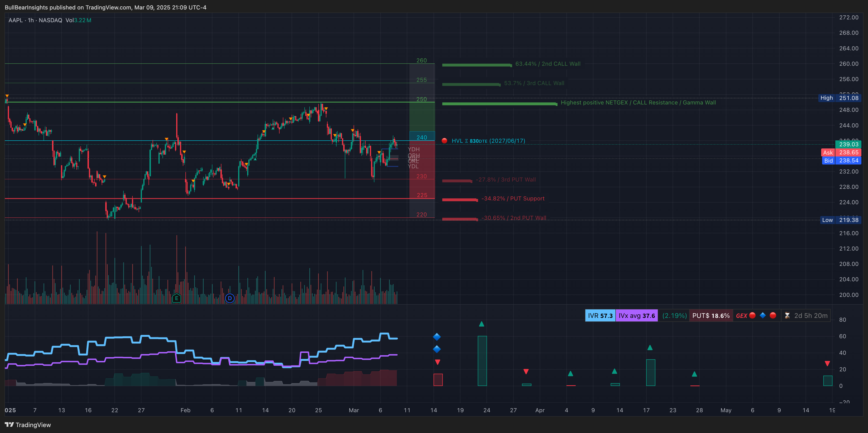Click the red circle beside the HVL label
Viewport: 868px width, 433px height.
[444, 141]
